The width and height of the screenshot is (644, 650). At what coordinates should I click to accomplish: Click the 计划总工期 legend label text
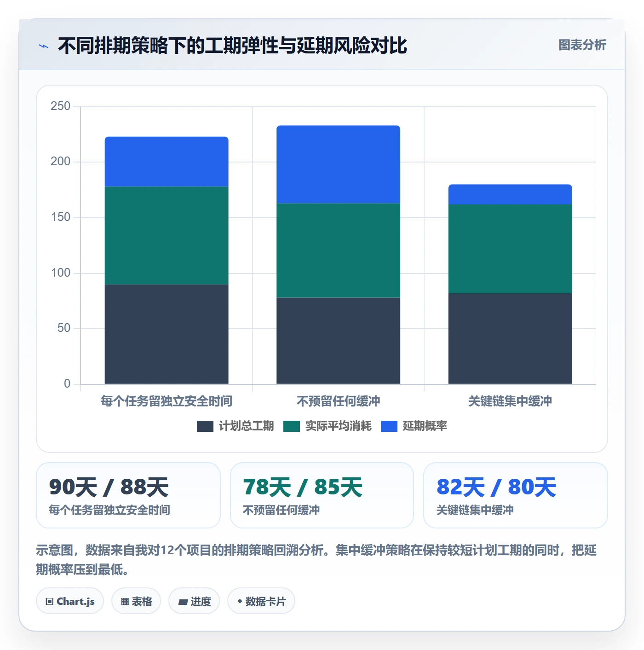(x=246, y=426)
